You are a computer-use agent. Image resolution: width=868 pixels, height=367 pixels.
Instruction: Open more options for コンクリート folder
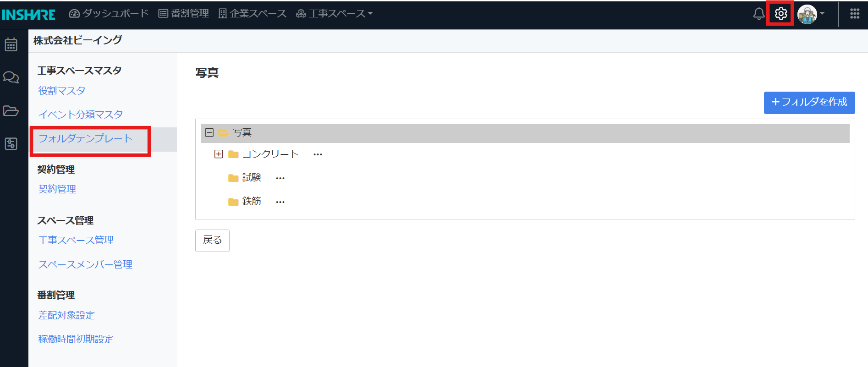coord(318,154)
